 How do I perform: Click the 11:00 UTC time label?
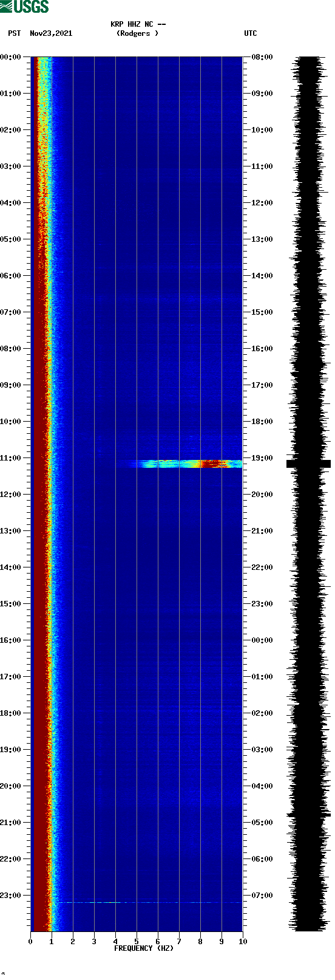tap(262, 166)
